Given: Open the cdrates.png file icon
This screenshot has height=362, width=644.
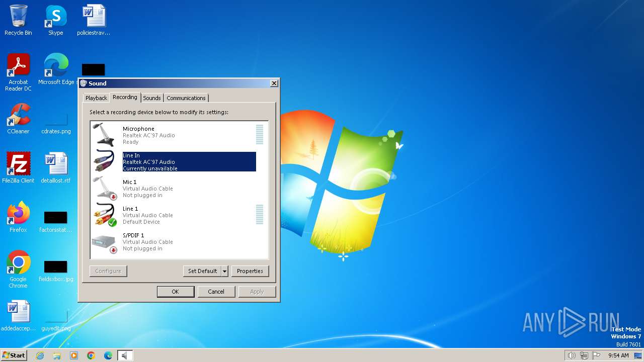Looking at the screenshot, I should 56,119.
